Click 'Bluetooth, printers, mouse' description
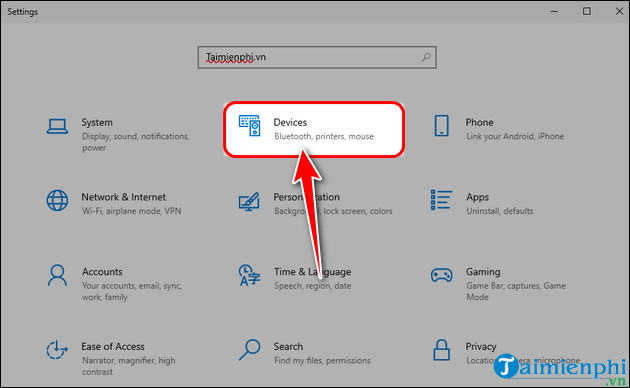The image size is (630, 388). click(324, 137)
